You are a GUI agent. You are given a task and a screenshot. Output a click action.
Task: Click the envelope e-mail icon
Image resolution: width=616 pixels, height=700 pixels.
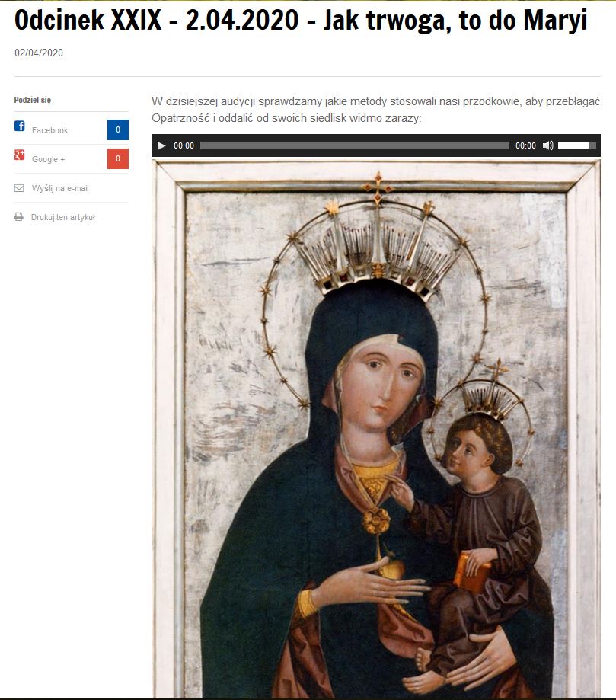pyautogui.click(x=19, y=188)
